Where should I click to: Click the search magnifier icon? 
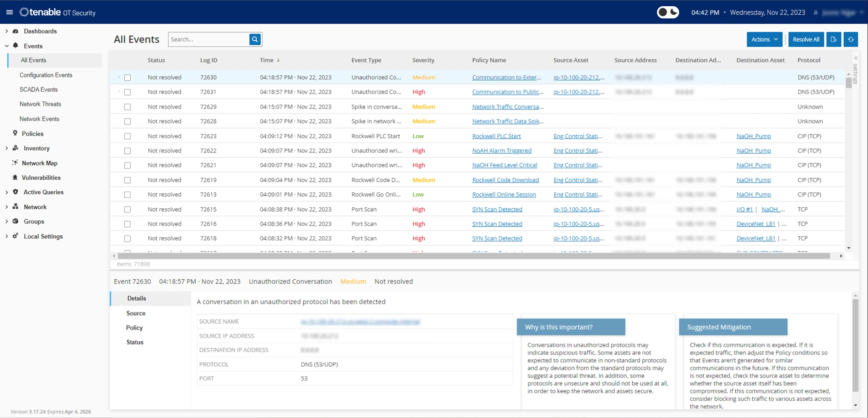pos(255,39)
